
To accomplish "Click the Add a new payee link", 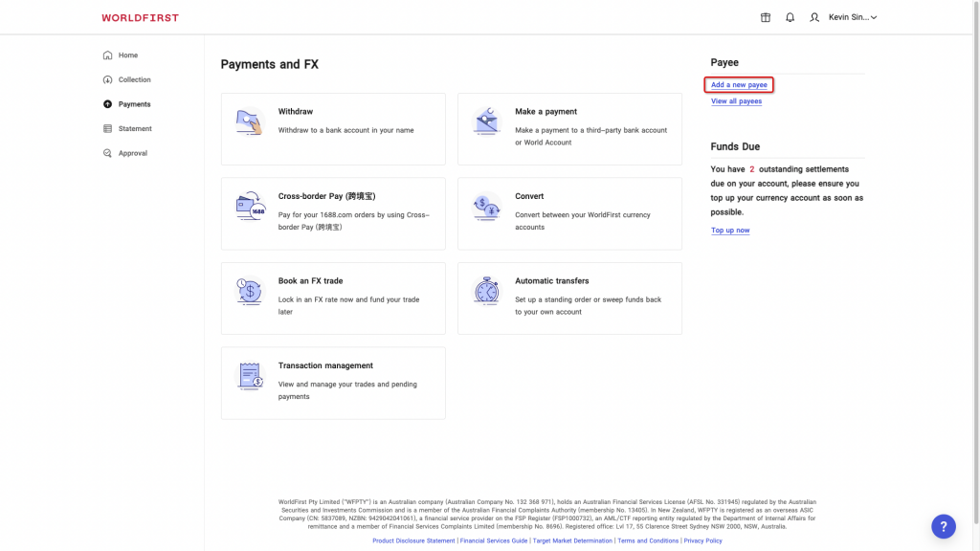I will (x=739, y=85).
